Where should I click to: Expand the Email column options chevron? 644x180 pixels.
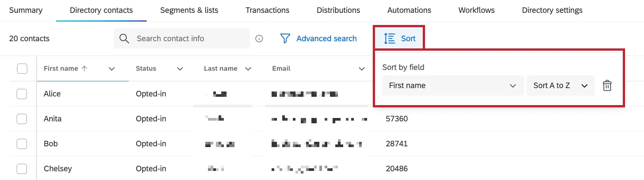click(362, 69)
